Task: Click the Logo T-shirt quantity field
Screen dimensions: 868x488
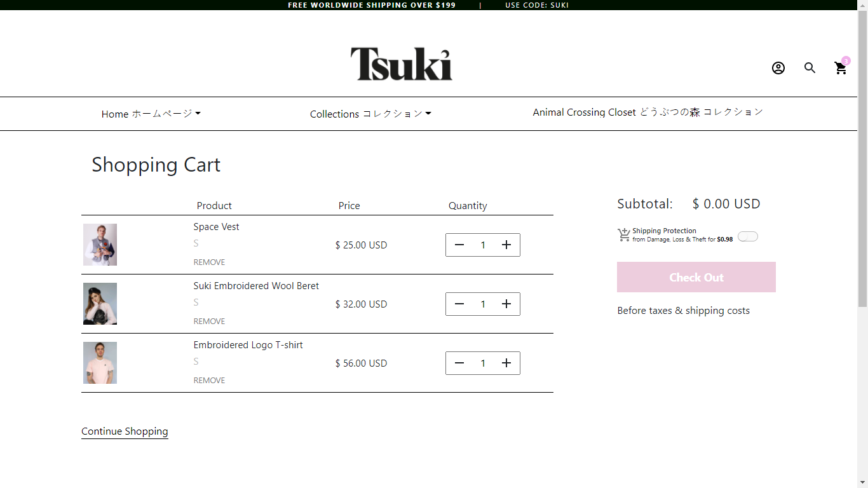Action: pyautogui.click(x=483, y=363)
